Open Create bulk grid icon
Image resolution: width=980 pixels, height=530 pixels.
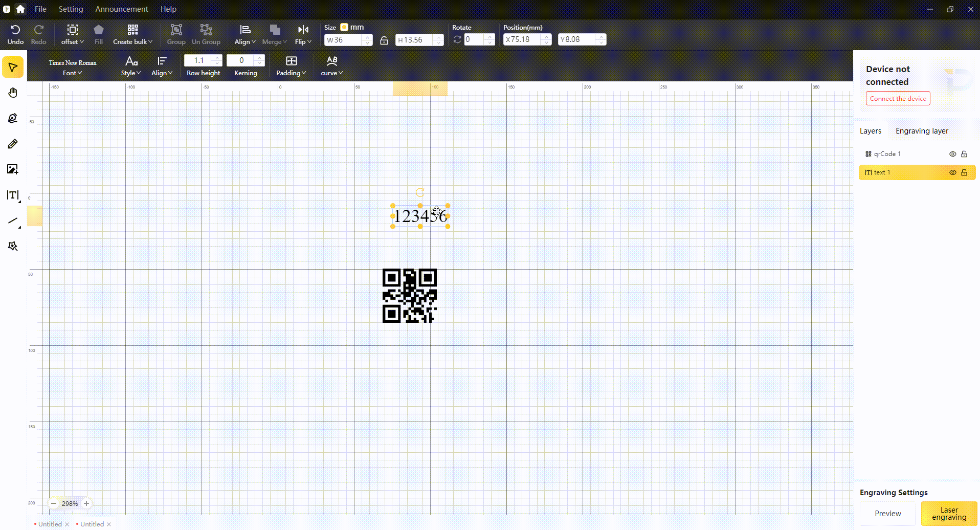tap(133, 30)
